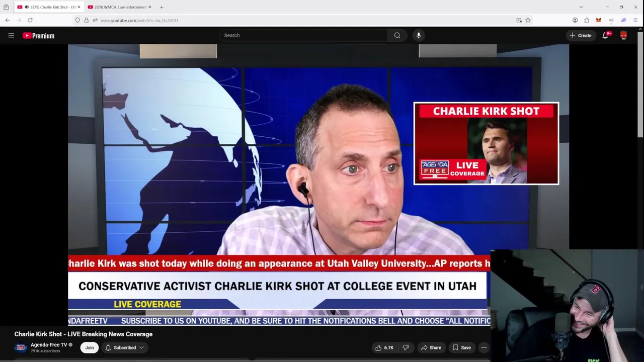The width and height of the screenshot is (644, 362).
Task: Reload the current page
Action: point(30,20)
